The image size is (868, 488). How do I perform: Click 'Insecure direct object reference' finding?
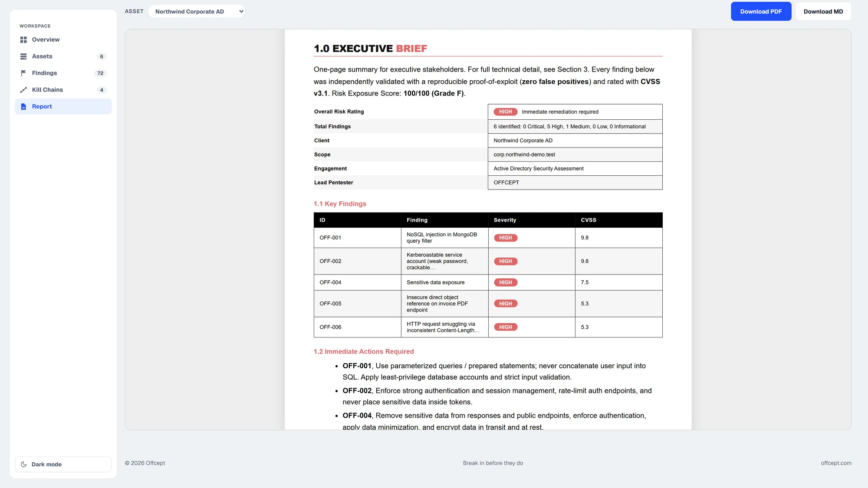click(437, 304)
